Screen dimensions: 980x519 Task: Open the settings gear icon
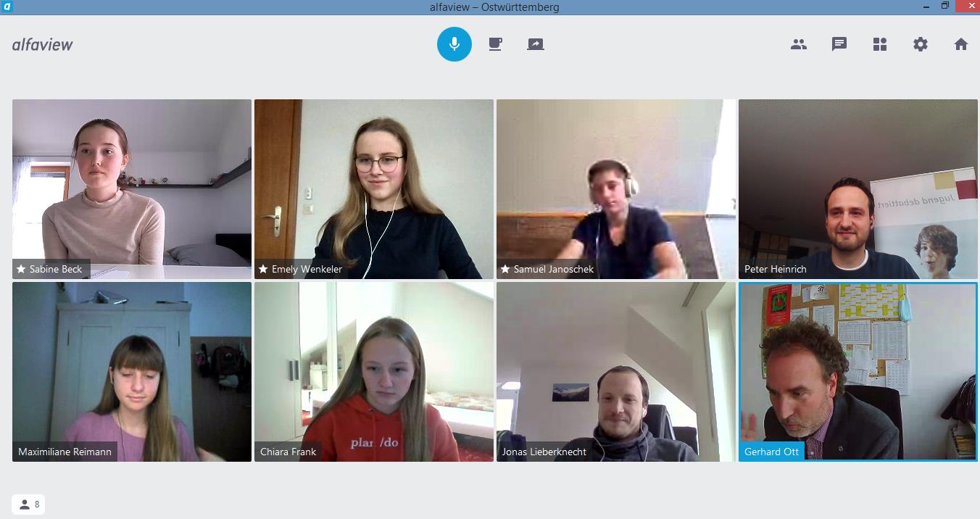click(921, 44)
